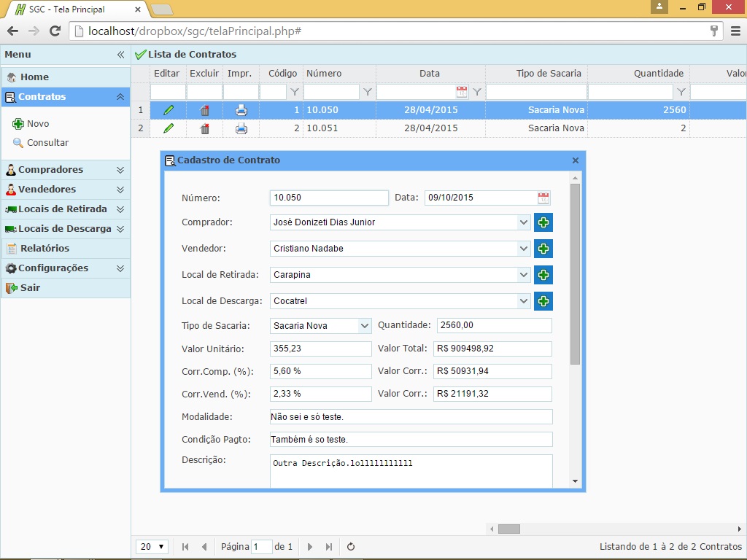Open the Home menu item
The height and width of the screenshot is (560, 747).
(66, 77)
